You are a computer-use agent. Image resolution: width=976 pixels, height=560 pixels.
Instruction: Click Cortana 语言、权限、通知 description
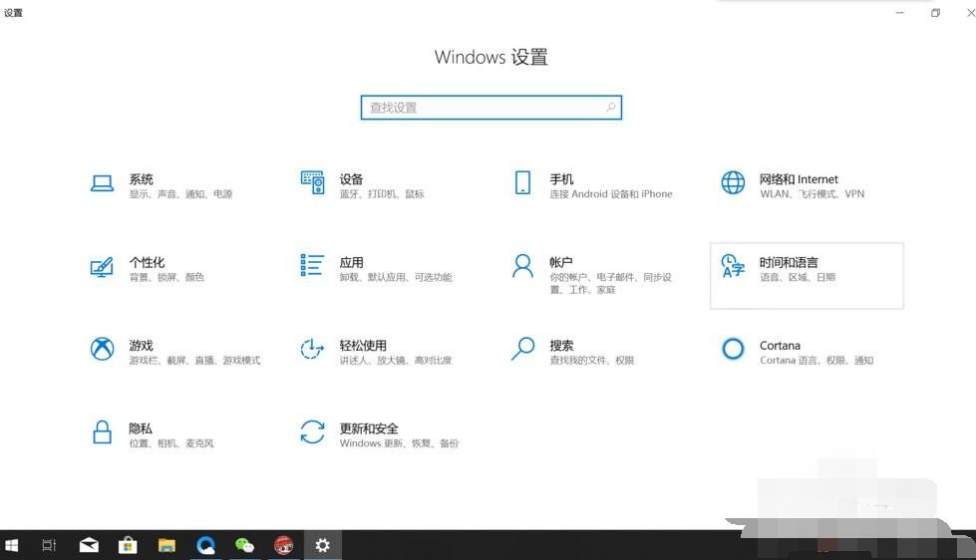pos(816,361)
